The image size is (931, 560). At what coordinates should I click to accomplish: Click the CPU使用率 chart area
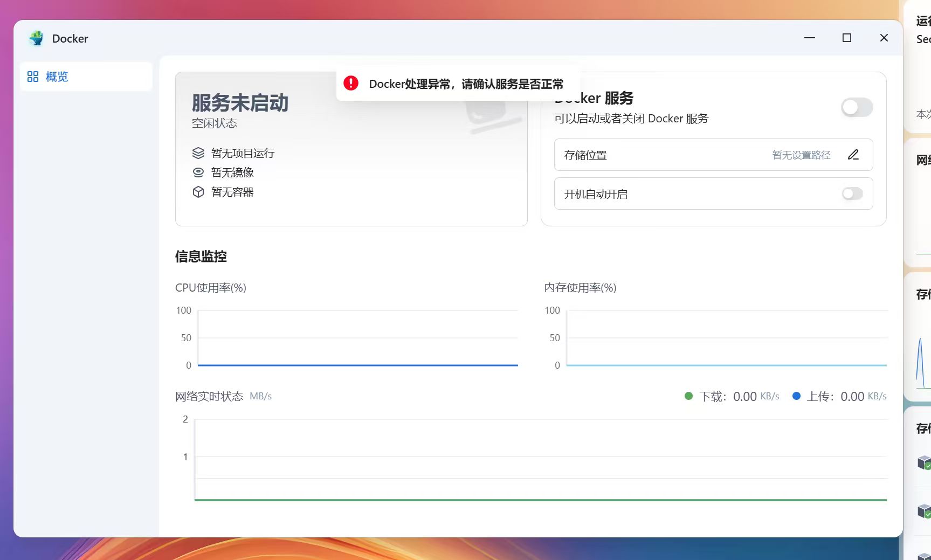357,338
